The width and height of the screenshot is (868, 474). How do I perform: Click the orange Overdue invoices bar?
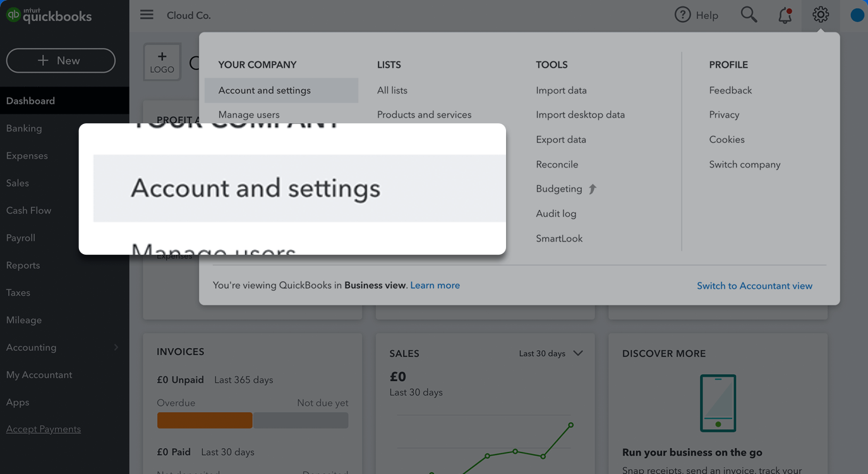(205, 420)
